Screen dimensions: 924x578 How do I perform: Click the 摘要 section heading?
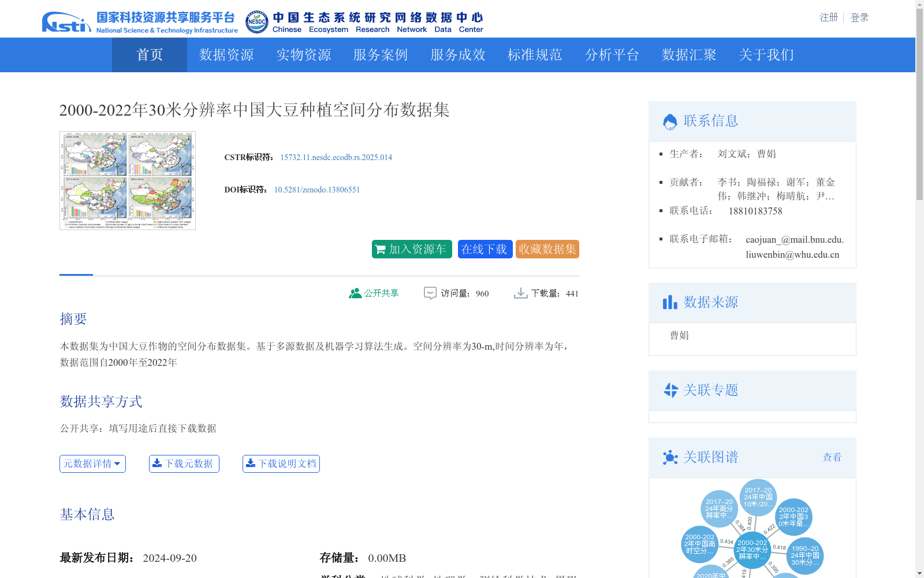(x=73, y=318)
